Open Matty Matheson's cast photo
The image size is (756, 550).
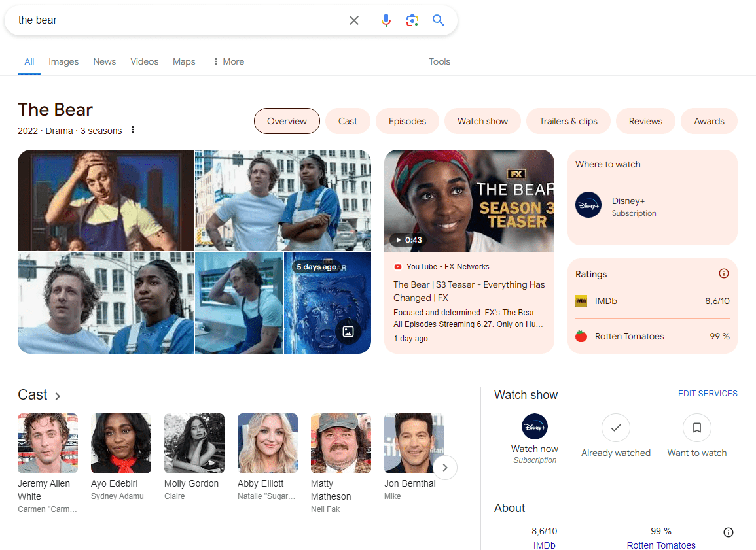(341, 443)
